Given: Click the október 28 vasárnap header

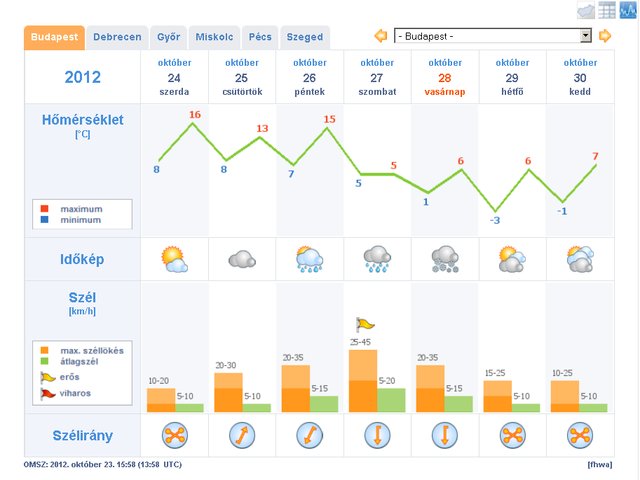Looking at the screenshot, I should click(x=444, y=76).
